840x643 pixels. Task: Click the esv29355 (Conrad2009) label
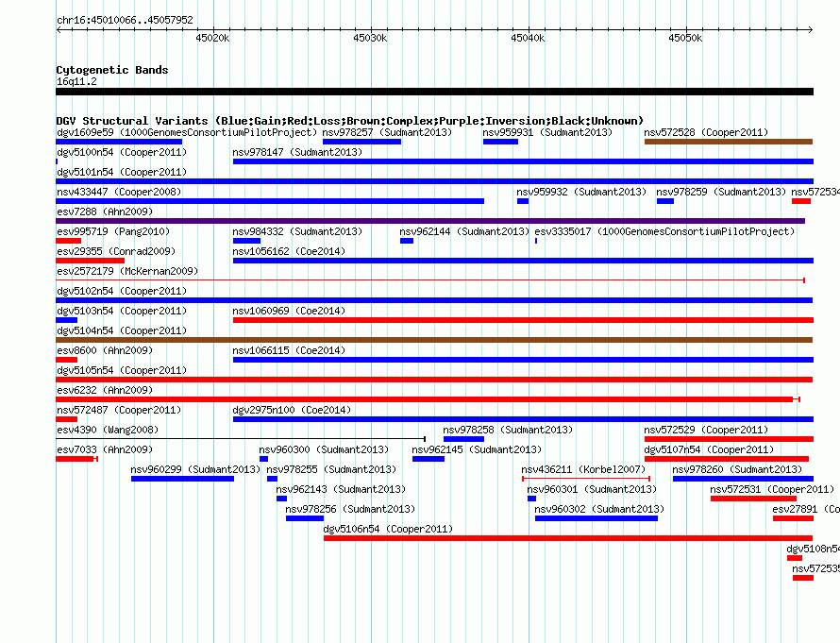click(116, 251)
